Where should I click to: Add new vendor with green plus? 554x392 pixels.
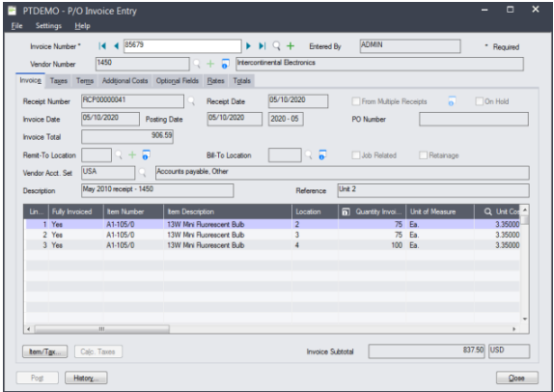coord(210,64)
